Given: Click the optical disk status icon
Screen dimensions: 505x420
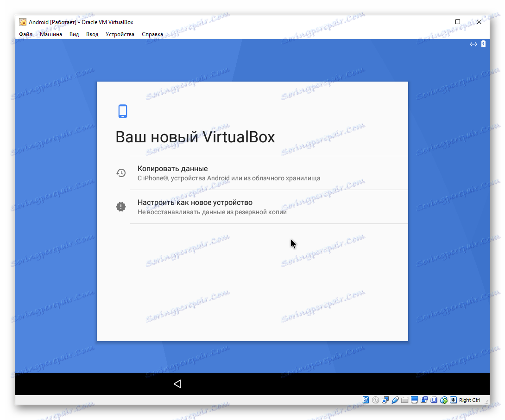Looking at the screenshot, I should pyautogui.click(x=376, y=400).
